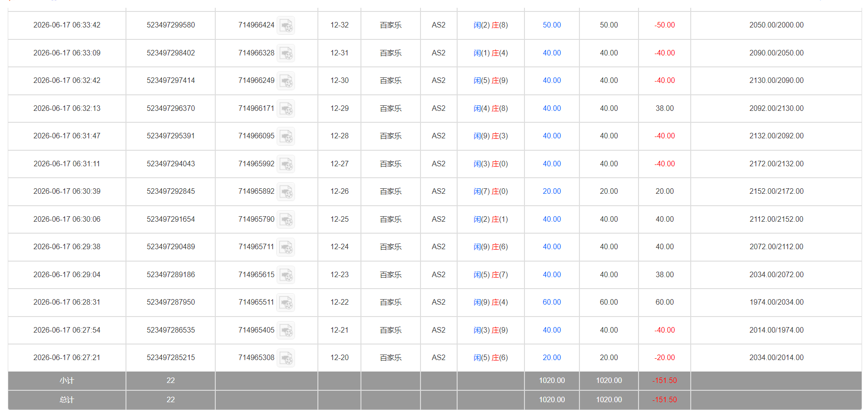Select order number 523497291654
This screenshot has width=868, height=410.
tap(171, 219)
